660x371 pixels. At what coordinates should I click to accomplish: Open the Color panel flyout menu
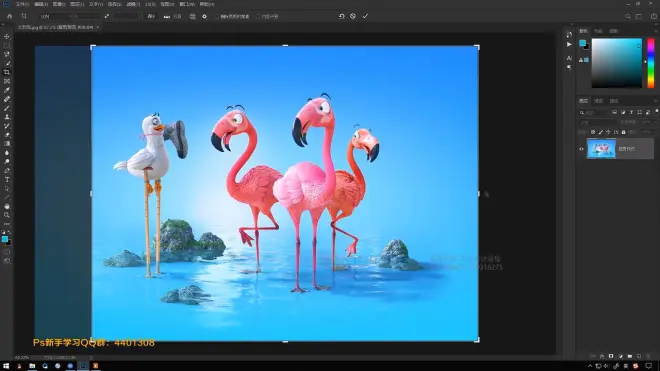click(656, 31)
